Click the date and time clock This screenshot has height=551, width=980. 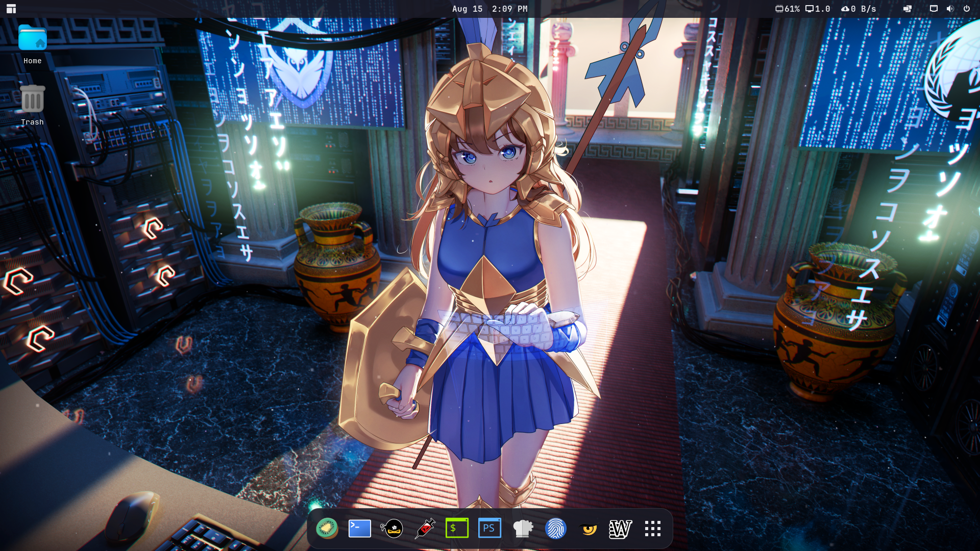pos(489,9)
